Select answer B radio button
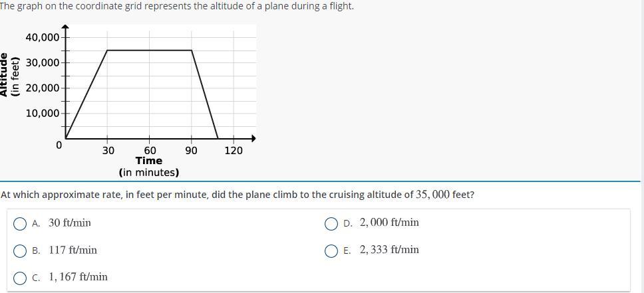 click(20, 250)
